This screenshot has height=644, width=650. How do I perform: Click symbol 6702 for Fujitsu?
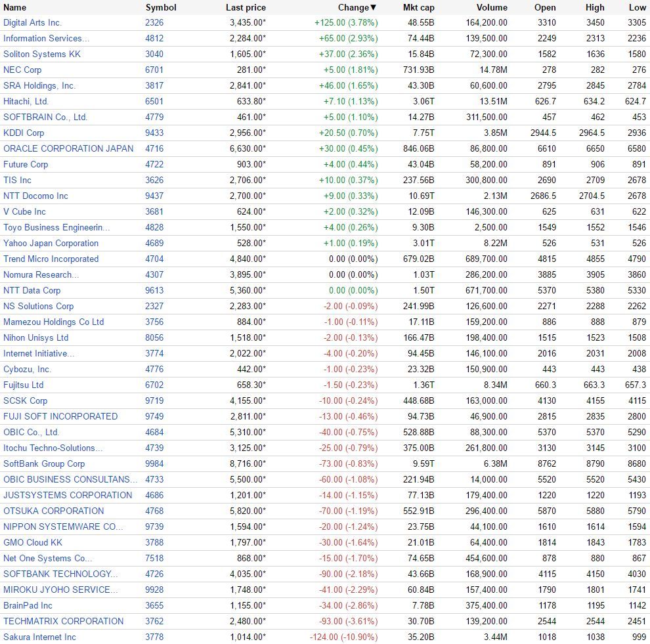click(154, 385)
